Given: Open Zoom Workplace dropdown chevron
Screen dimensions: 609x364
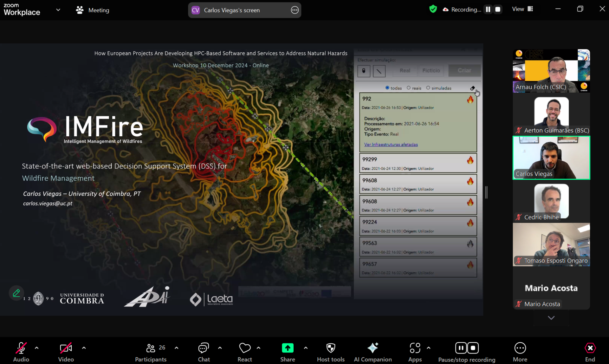Looking at the screenshot, I should click(x=58, y=10).
